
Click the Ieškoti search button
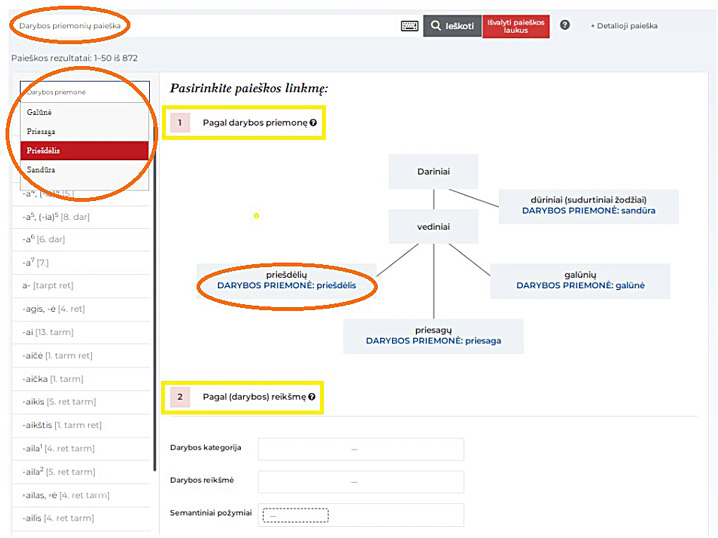[452, 26]
